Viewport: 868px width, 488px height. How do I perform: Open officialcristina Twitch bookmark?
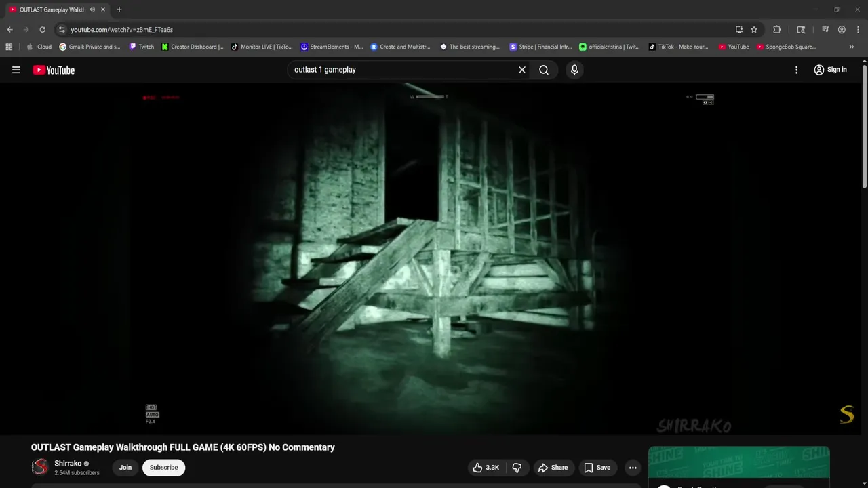[x=610, y=47]
